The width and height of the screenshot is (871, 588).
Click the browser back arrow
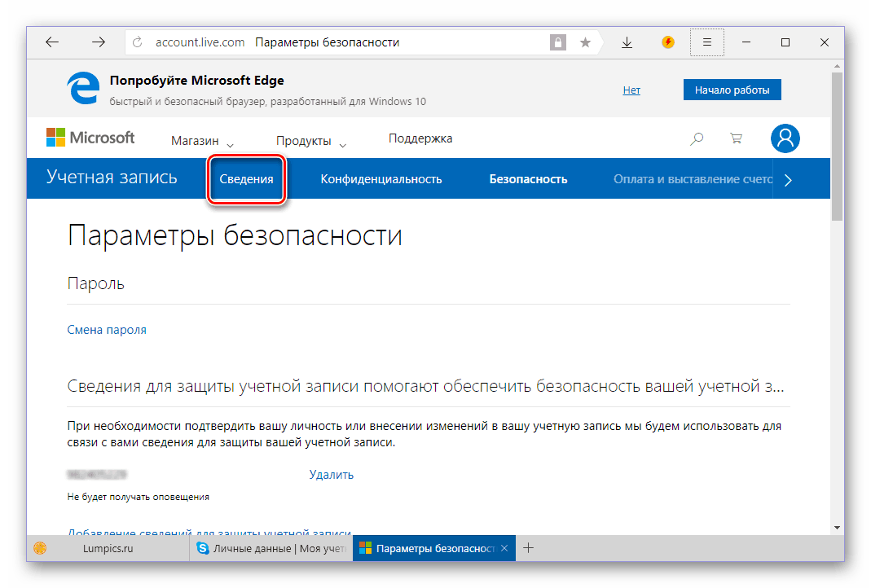tap(52, 42)
